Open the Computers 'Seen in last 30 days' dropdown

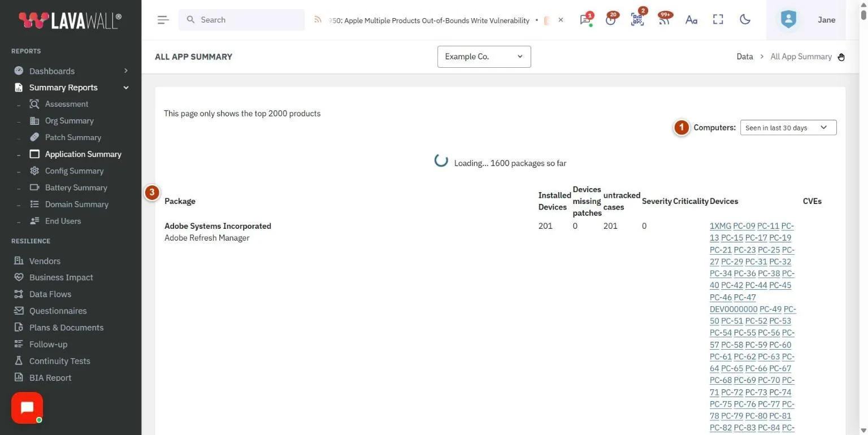(788, 128)
